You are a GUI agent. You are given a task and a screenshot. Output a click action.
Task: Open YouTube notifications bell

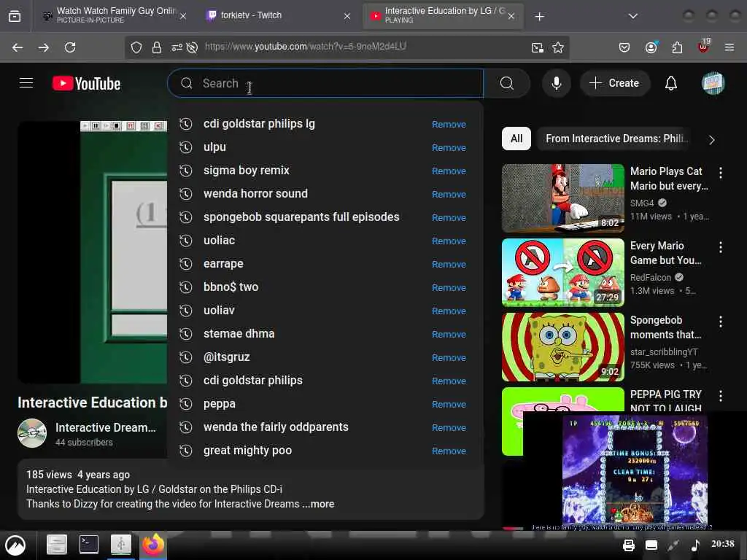tap(671, 83)
